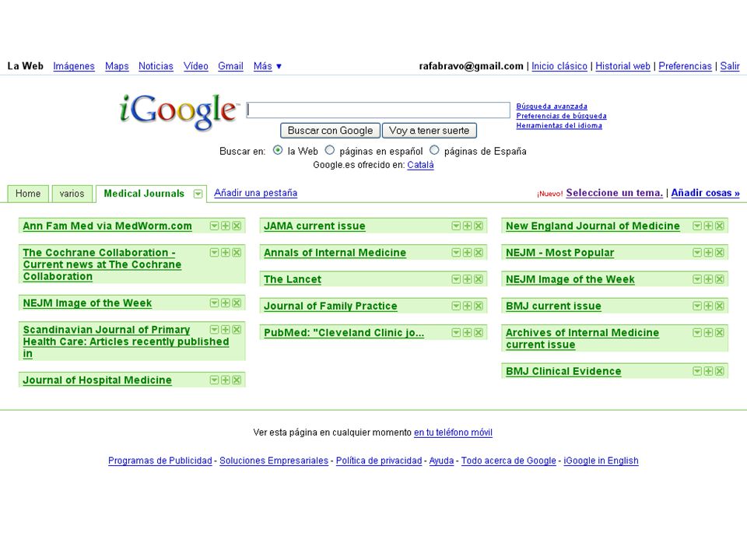Open Cochrane Collaboration gadget menu arrow
This screenshot has height=560, width=747.
coord(215,252)
